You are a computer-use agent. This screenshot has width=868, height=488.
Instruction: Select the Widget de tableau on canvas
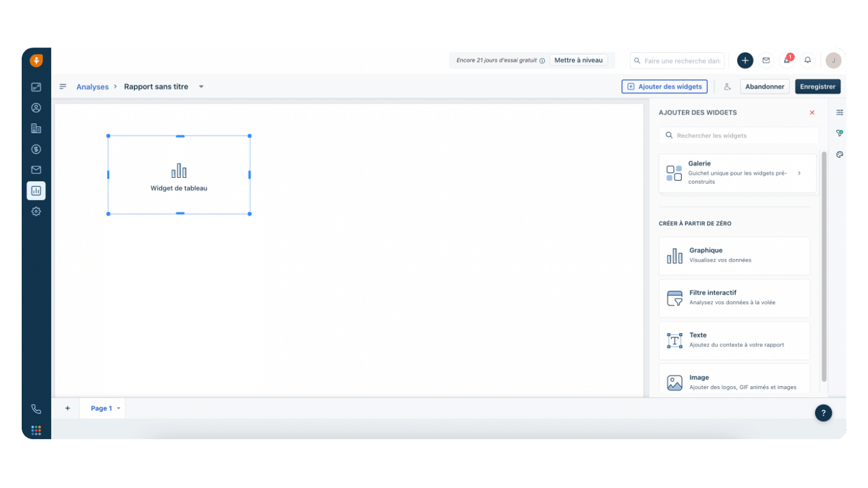click(179, 175)
